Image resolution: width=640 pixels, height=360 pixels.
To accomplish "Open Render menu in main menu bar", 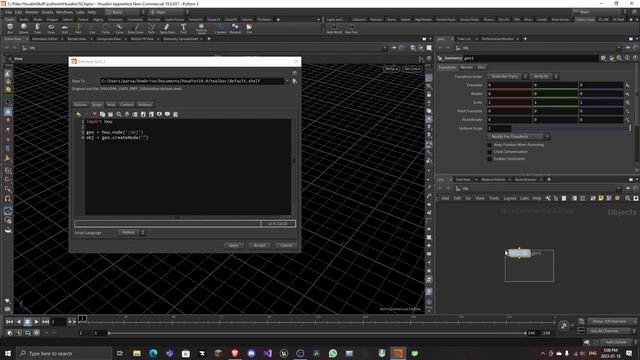I will tap(31, 12).
